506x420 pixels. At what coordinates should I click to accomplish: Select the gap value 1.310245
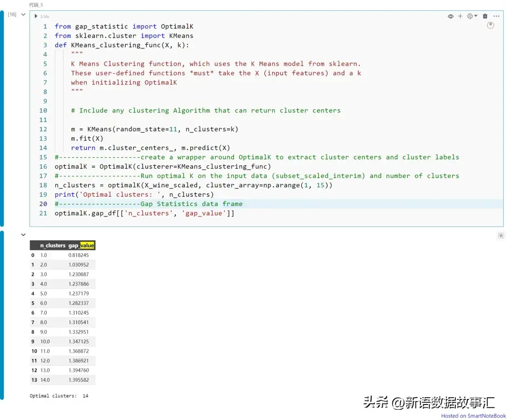click(78, 313)
